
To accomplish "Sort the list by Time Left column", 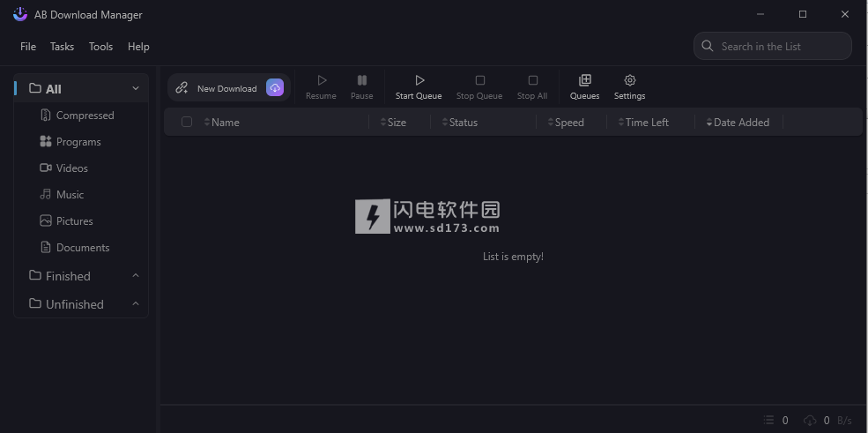I will [x=643, y=123].
